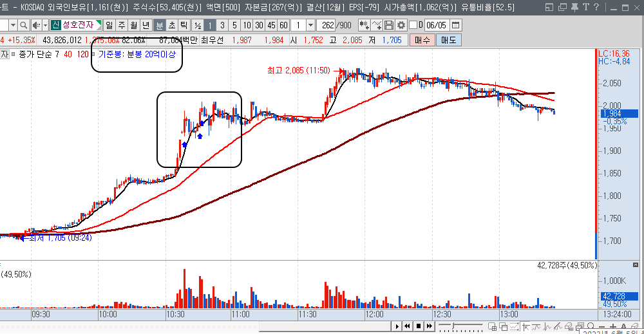Click the small square toggle before 종가 단순
Viewport: 644px width, 334px height.
coord(13,54)
